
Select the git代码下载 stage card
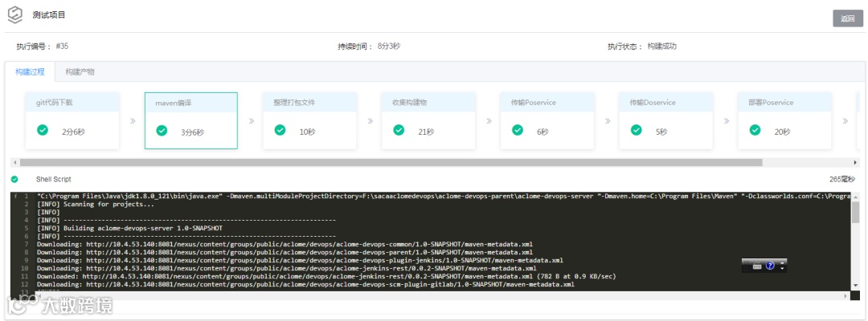[72, 120]
